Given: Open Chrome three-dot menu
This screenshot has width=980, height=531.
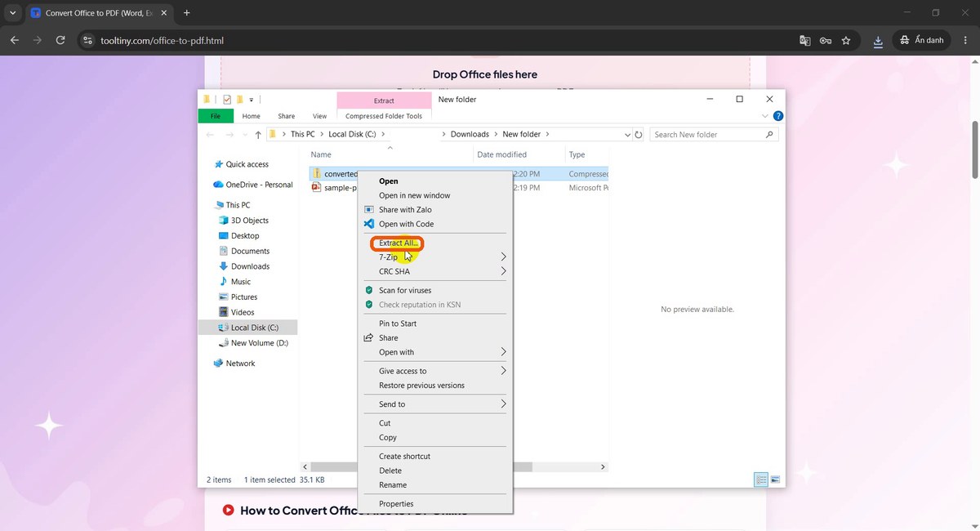Looking at the screenshot, I should 964,40.
